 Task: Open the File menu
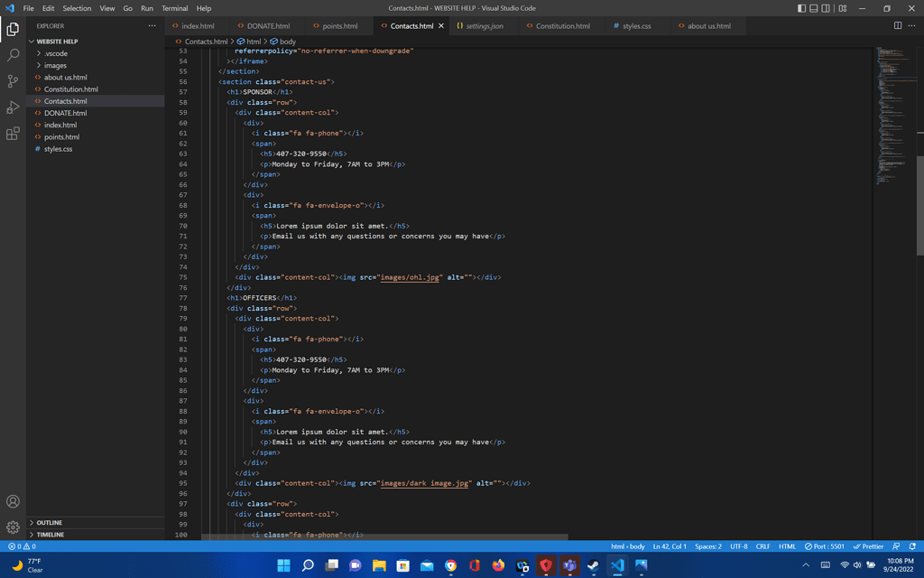[x=28, y=8]
